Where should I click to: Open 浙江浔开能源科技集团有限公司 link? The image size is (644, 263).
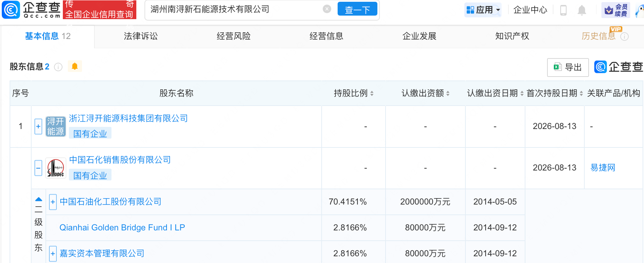click(x=128, y=118)
